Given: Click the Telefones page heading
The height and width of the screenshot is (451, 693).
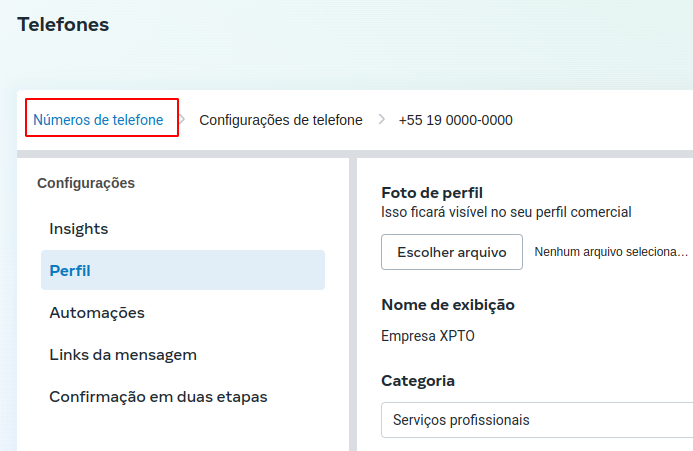Looking at the screenshot, I should coord(63,24).
